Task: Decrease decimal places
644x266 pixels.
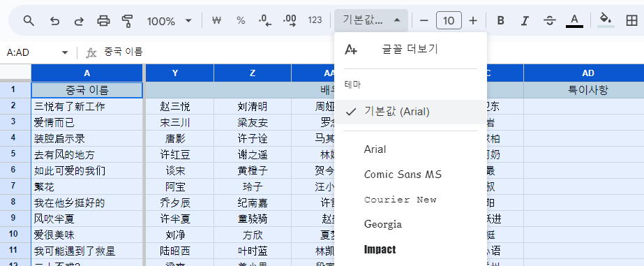Action: (x=265, y=20)
